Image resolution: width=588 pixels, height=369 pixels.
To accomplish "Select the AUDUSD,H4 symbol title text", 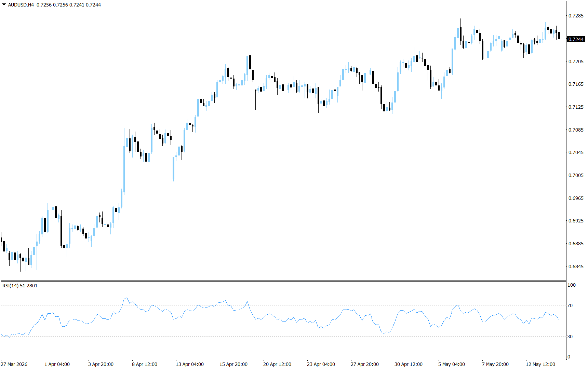I will point(21,5).
